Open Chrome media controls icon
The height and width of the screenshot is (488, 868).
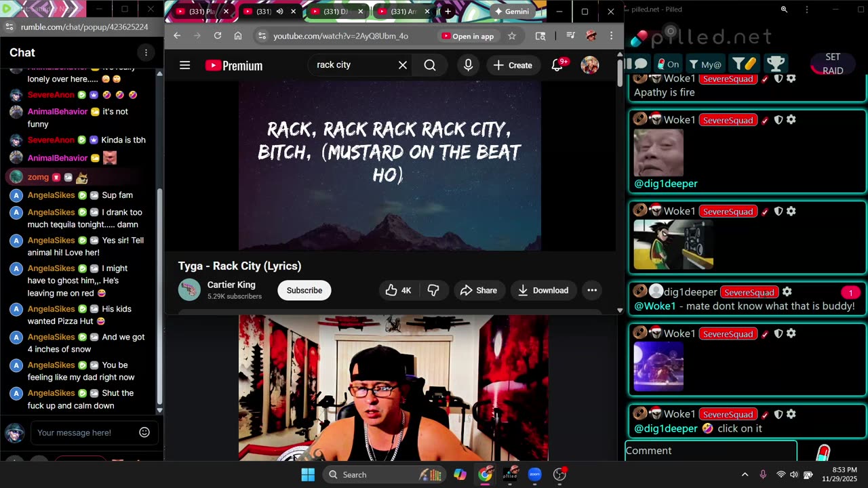click(570, 36)
